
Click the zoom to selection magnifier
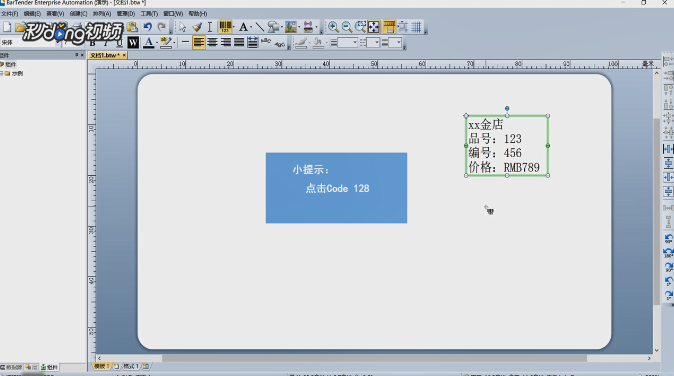360,27
